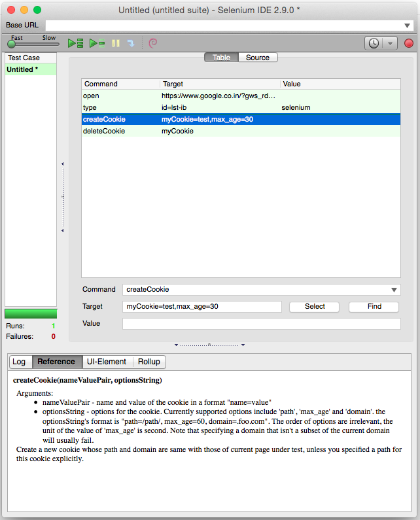This screenshot has height=520, width=420.
Task: Collapse the bottom panel splitter handle
Action: (209, 345)
